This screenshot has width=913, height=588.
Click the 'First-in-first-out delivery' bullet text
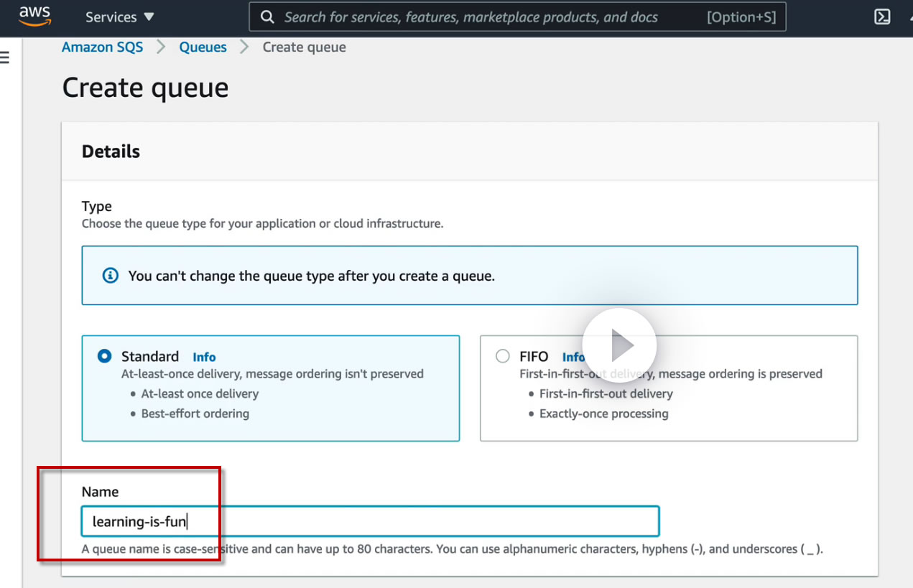coord(606,393)
